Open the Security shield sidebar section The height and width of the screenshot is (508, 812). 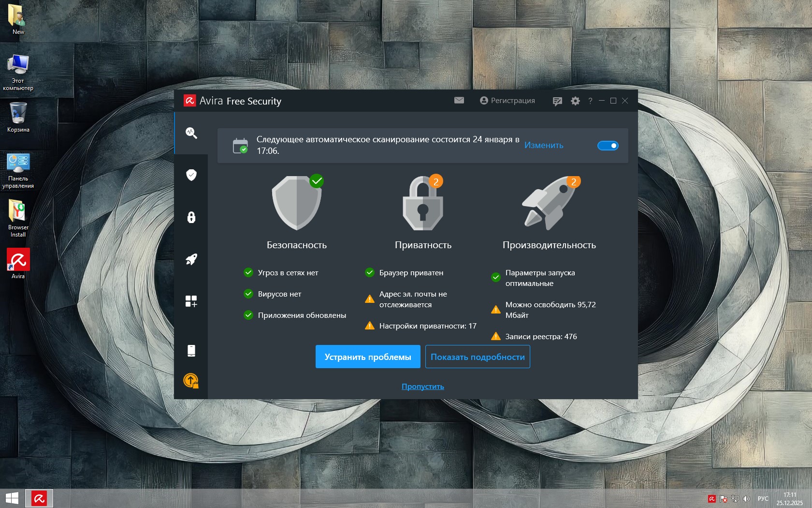[191, 175]
